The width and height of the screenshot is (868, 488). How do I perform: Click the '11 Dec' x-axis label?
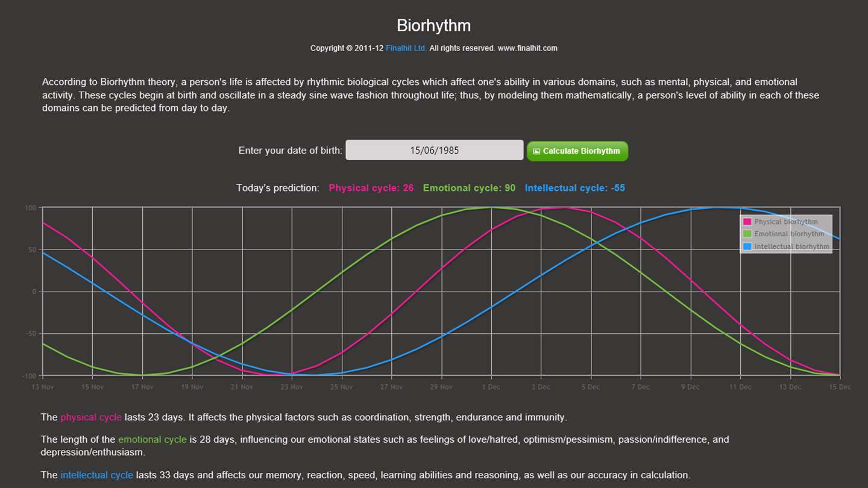(740, 387)
